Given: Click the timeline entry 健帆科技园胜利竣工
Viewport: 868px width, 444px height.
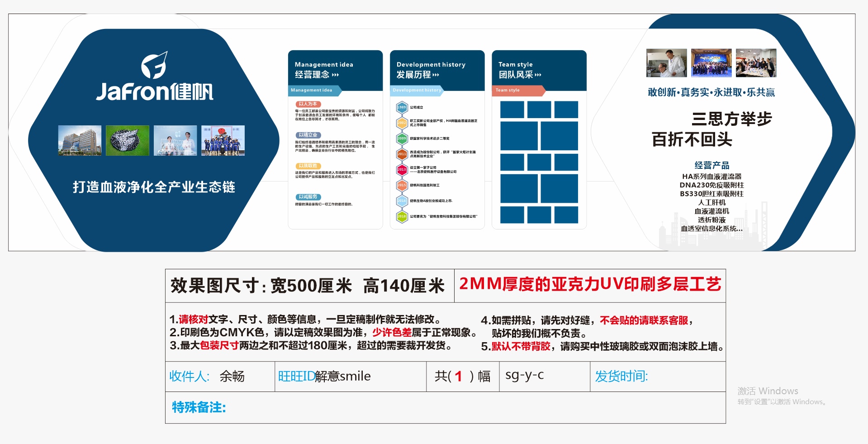Looking at the screenshot, I should [425, 185].
